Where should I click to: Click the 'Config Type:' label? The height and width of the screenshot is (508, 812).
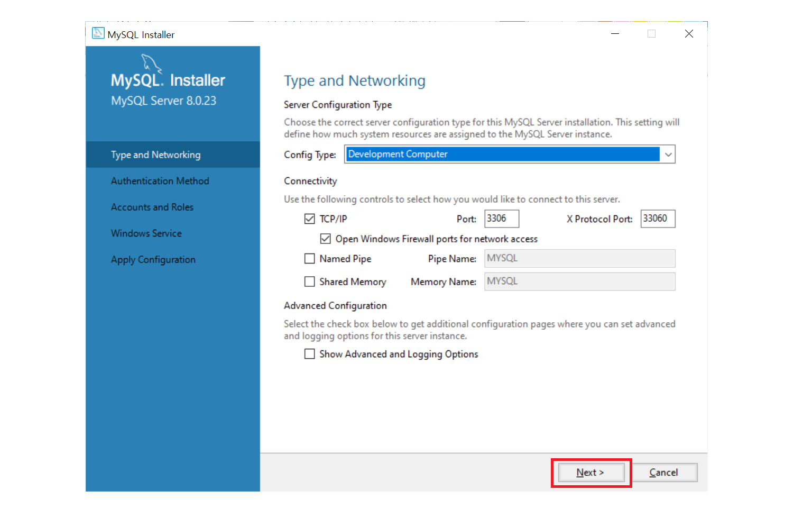pyautogui.click(x=310, y=155)
